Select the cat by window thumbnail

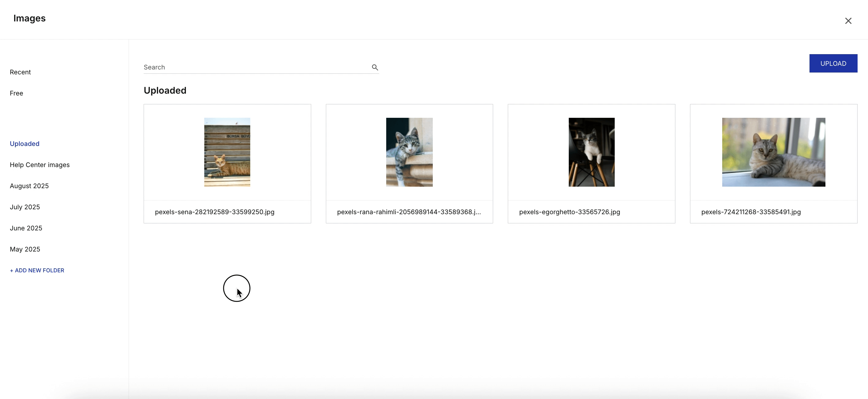(x=773, y=152)
